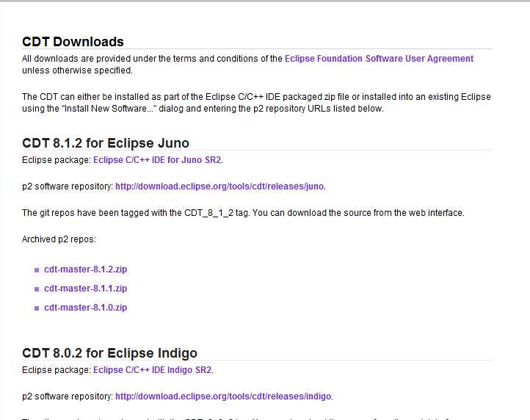Click the CDT 8.0.2 for Eclipse Indigo heading
Viewport: 530px width, 420px height.
109,353
